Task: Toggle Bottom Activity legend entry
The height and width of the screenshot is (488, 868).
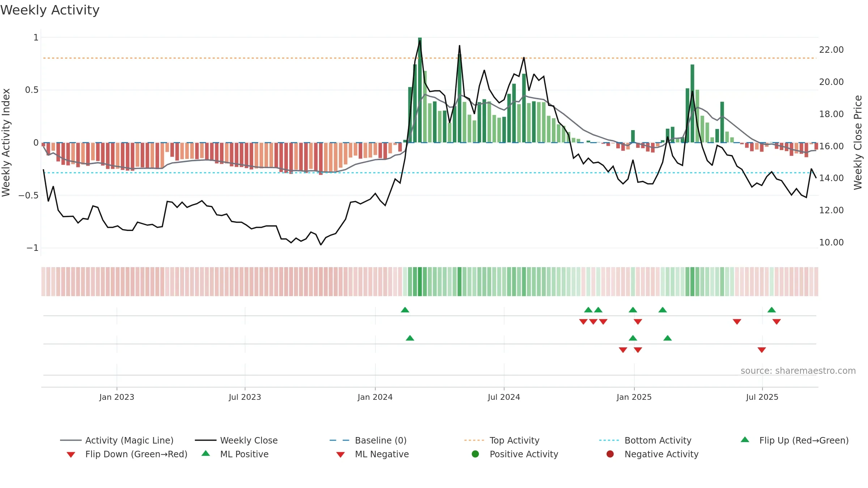Action: (645, 440)
